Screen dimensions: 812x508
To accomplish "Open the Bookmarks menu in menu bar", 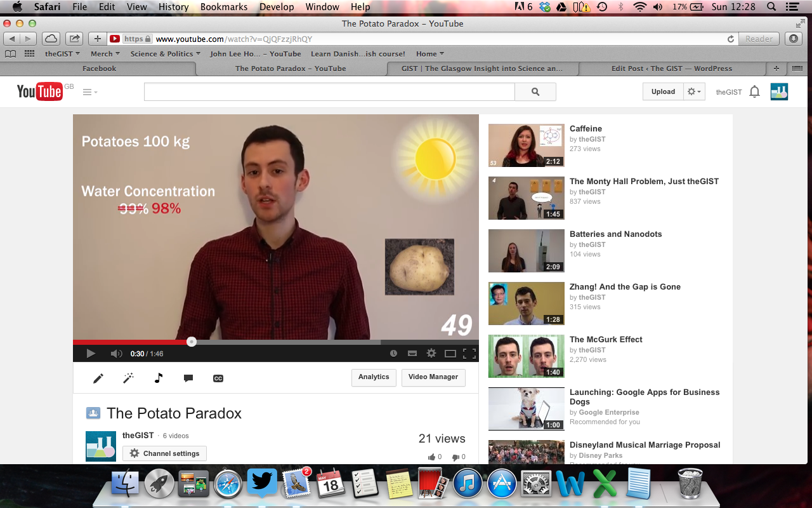I will 224,7.
